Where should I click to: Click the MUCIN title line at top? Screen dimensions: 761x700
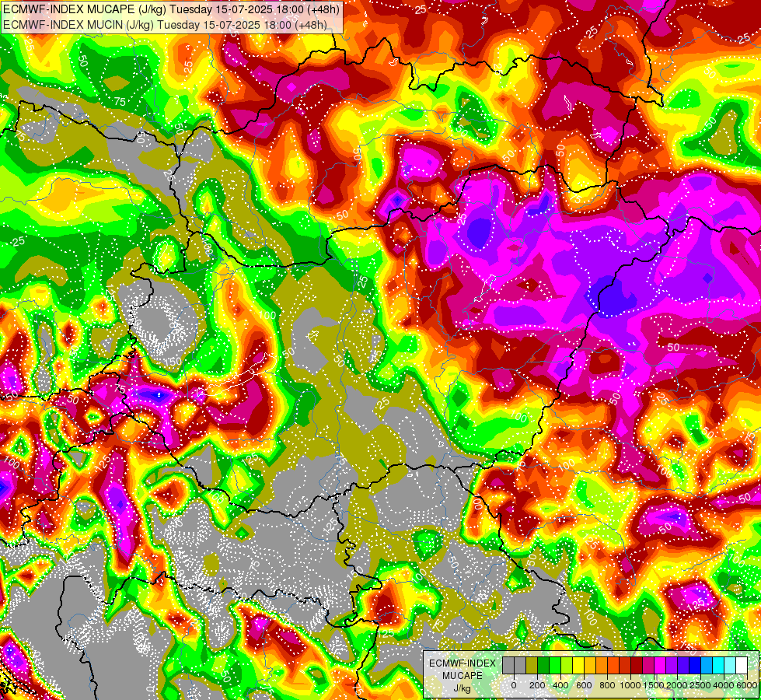(165, 25)
